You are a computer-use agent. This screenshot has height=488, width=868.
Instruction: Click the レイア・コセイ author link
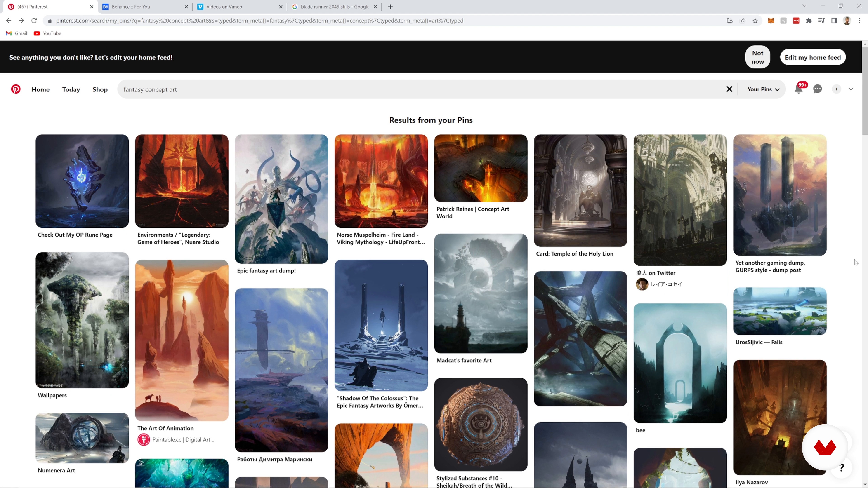tap(659, 284)
